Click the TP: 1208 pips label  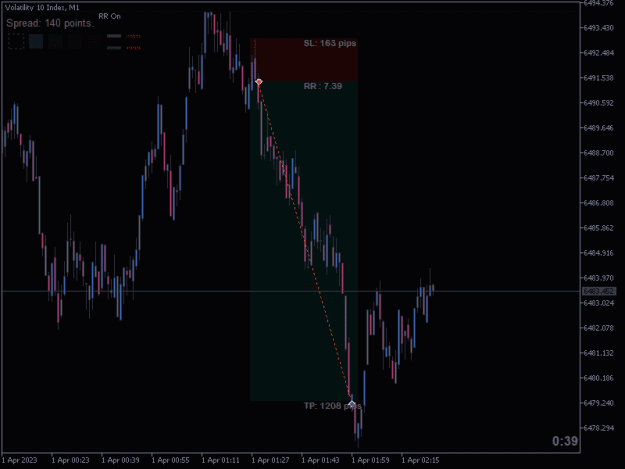tap(332, 406)
